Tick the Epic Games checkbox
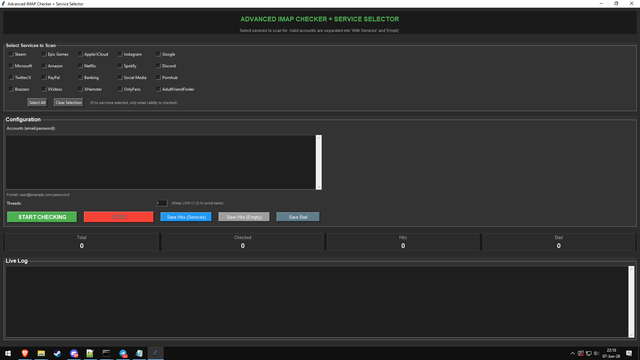The width and height of the screenshot is (640, 360). point(44,54)
